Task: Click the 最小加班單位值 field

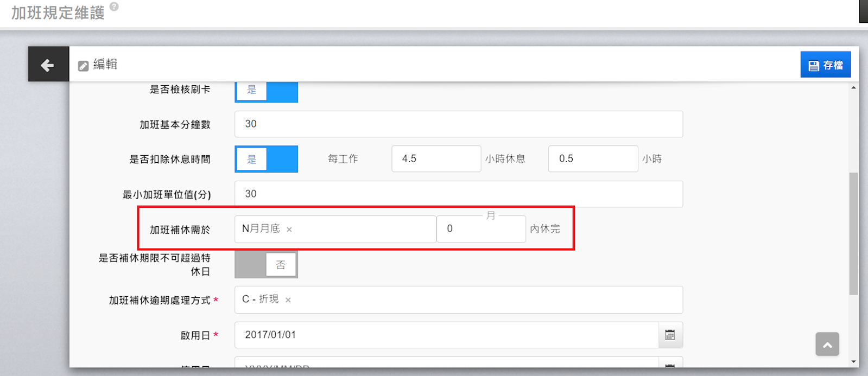Action: coord(458,194)
